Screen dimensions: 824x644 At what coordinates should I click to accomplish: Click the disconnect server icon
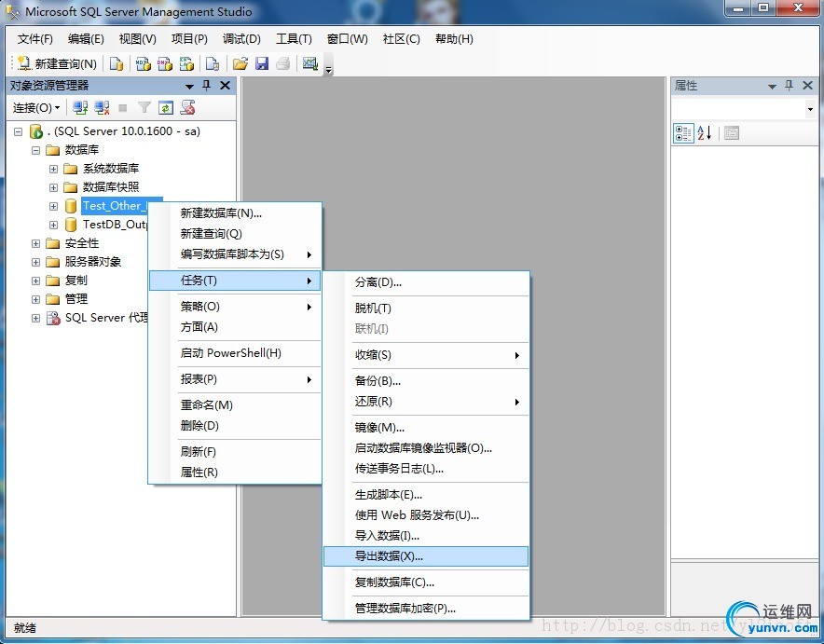102,108
